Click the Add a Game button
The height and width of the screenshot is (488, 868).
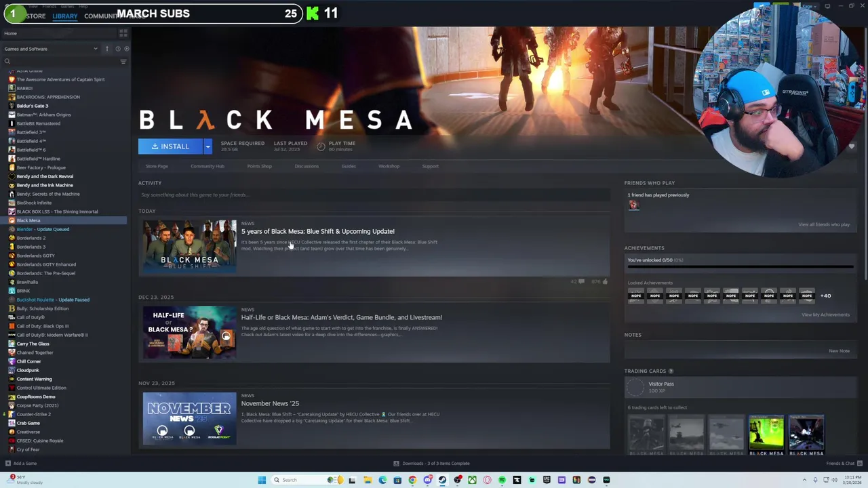click(x=21, y=464)
